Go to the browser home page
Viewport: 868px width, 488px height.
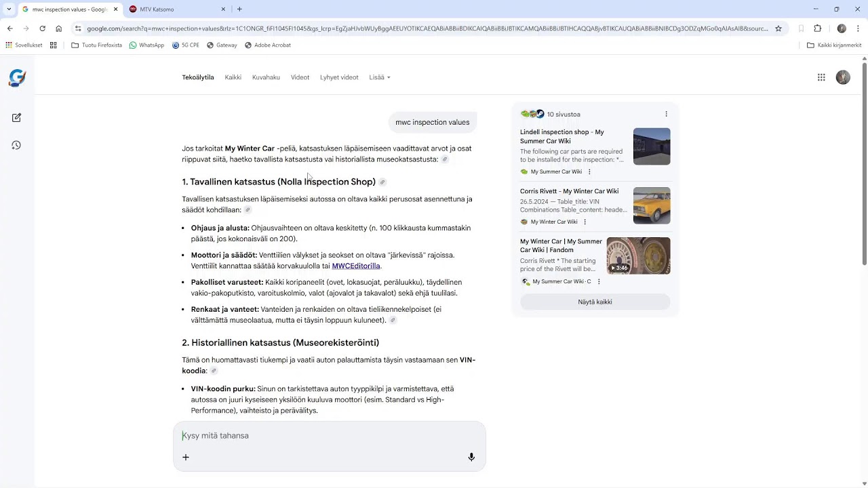click(x=59, y=28)
